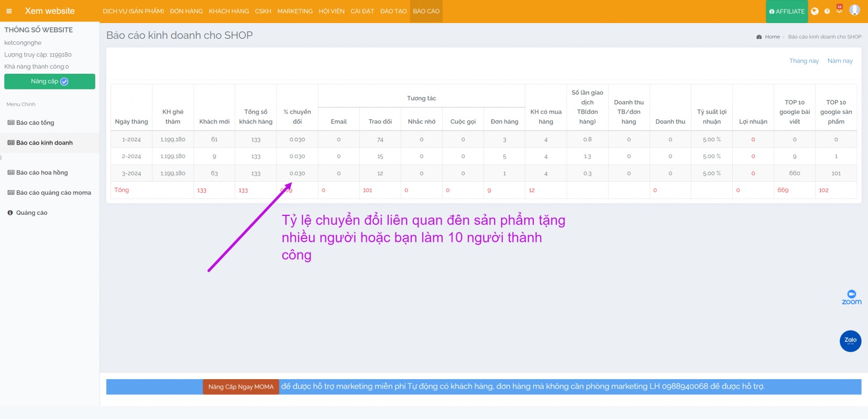Open the user profile avatar

[x=854, y=10]
